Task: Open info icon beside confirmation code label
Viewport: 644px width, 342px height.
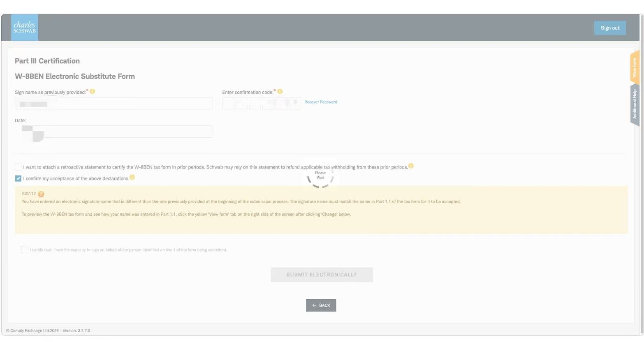Action: 280,91
